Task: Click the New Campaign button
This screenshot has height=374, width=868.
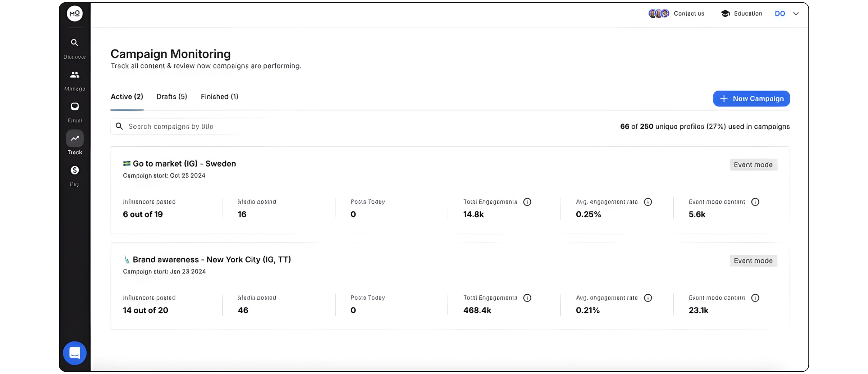Action: [x=751, y=99]
